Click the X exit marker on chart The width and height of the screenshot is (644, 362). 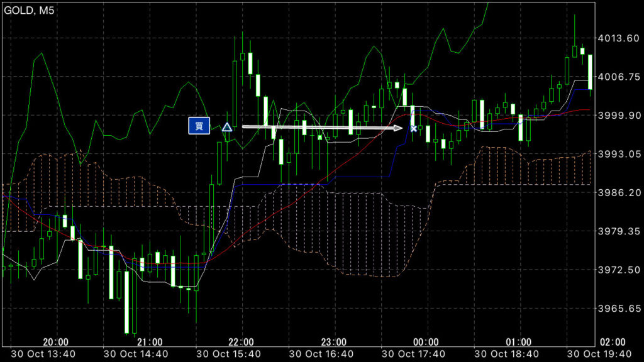413,128
